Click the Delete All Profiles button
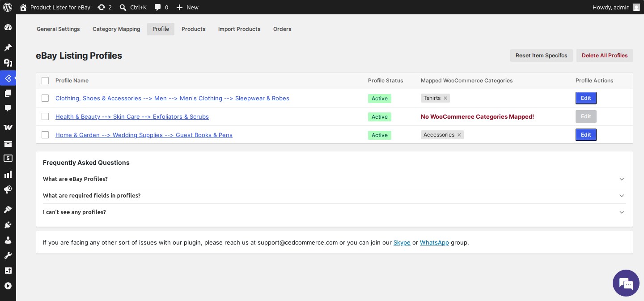 [x=605, y=56]
